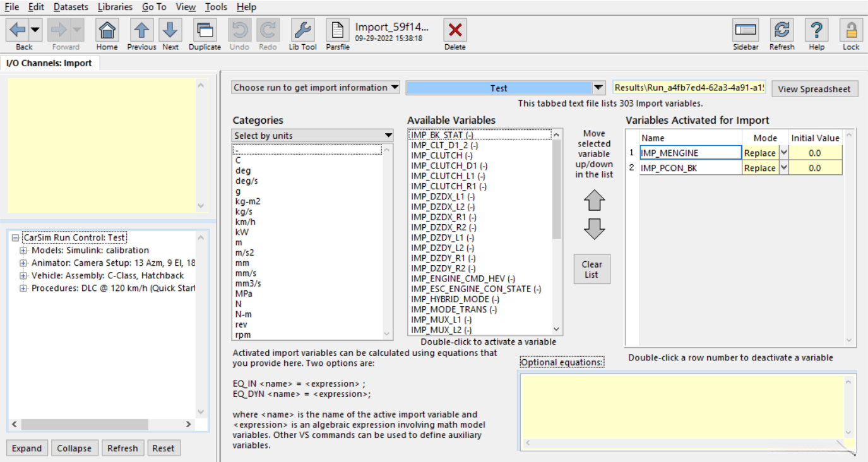Open the Parsfile document icon
The height and width of the screenshot is (462, 868).
point(338,30)
